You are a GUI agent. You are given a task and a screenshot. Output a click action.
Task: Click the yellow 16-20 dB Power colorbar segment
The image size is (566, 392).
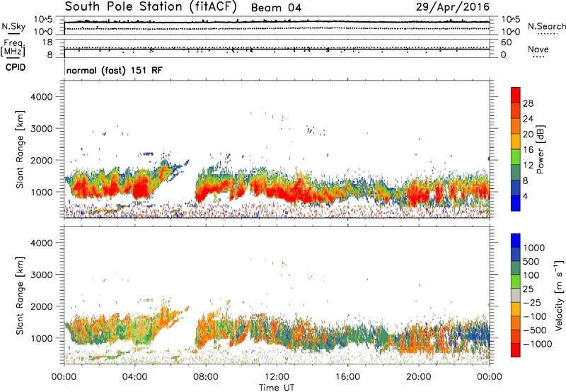tap(516, 141)
